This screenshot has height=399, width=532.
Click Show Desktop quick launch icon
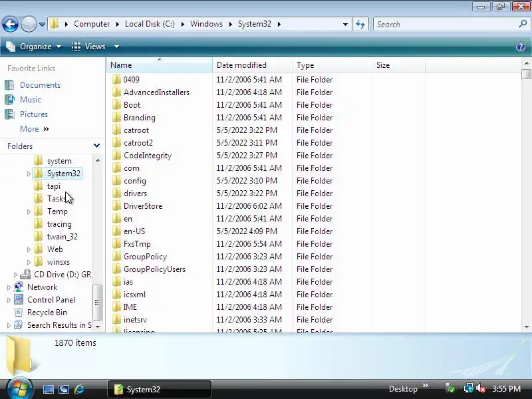(x=48, y=389)
